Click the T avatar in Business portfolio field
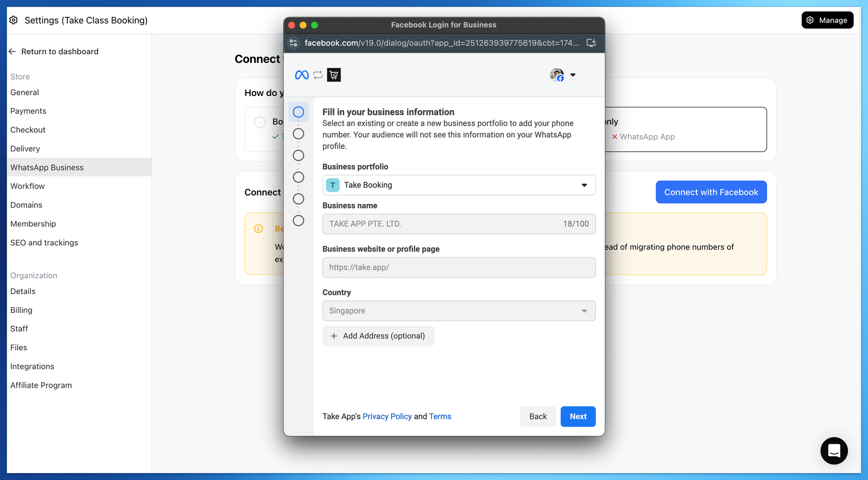 pos(333,185)
